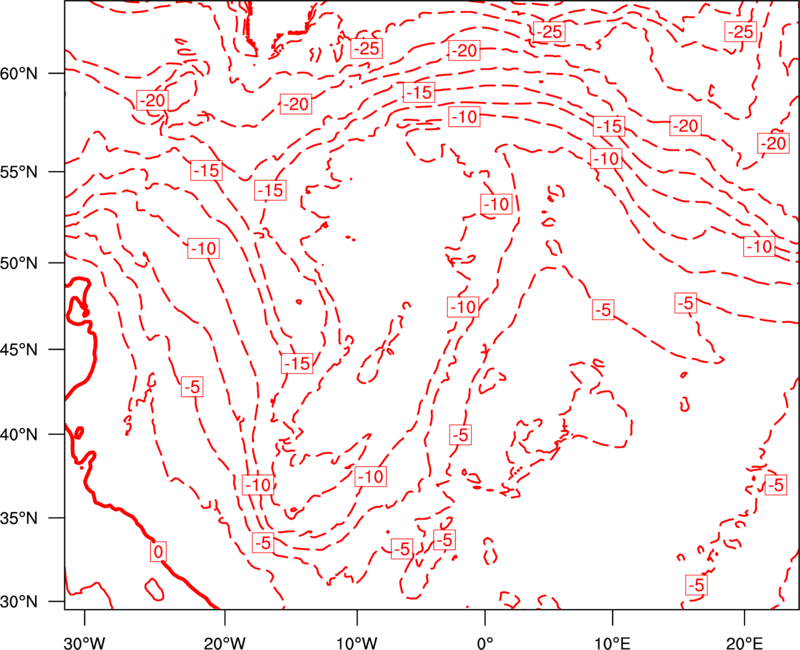Image resolution: width=800 pixels, height=650 pixels.
Task: Select the -25 contour label above 10°W
Action: 367,48
